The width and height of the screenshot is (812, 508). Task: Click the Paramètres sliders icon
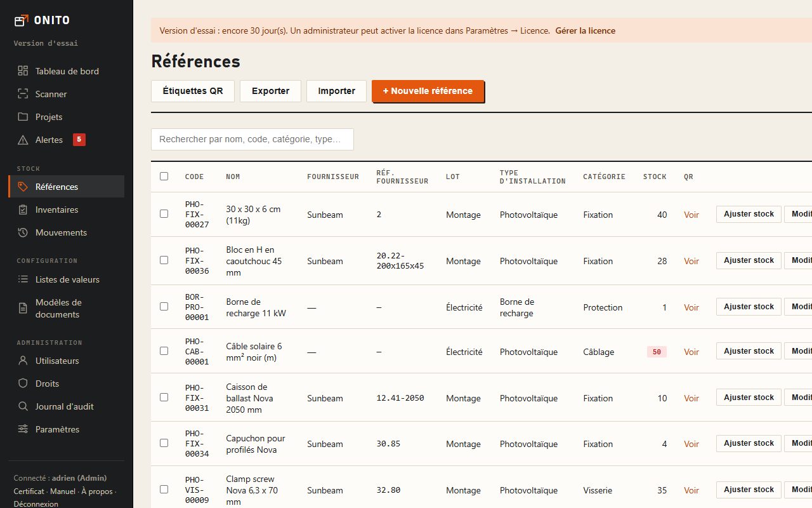(x=23, y=429)
